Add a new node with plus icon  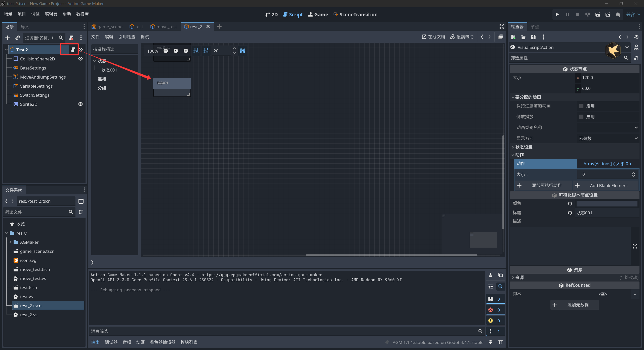coord(8,38)
